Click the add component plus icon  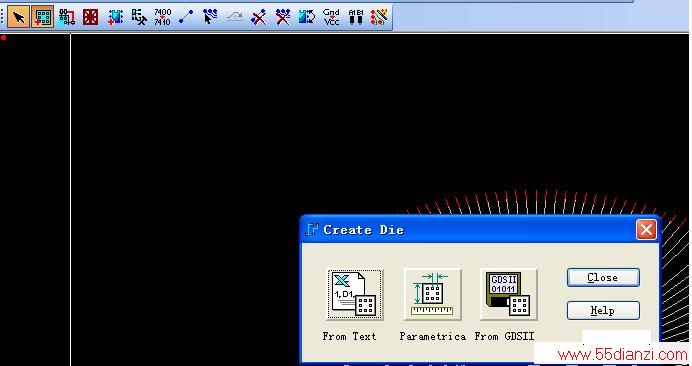[x=115, y=17]
